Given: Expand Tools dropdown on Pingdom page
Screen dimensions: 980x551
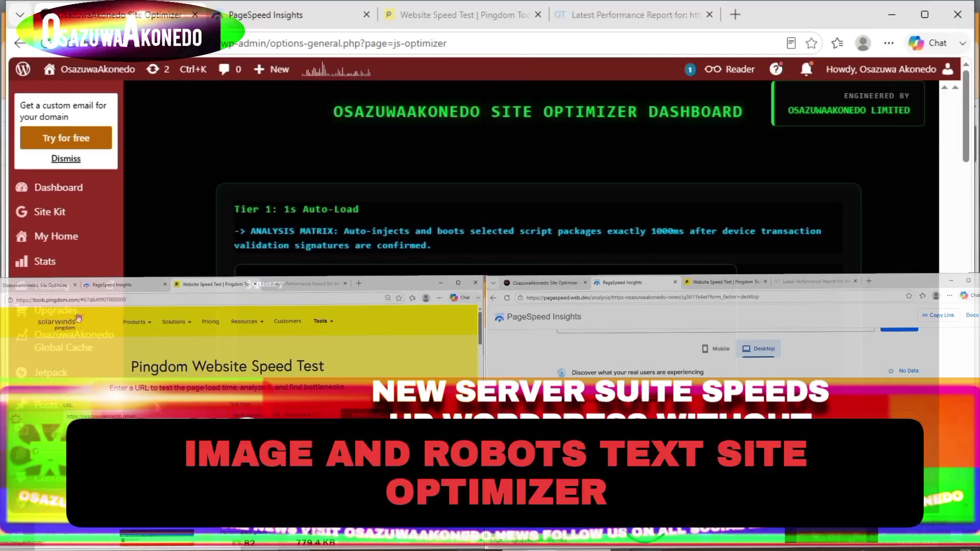Looking at the screenshot, I should [323, 321].
